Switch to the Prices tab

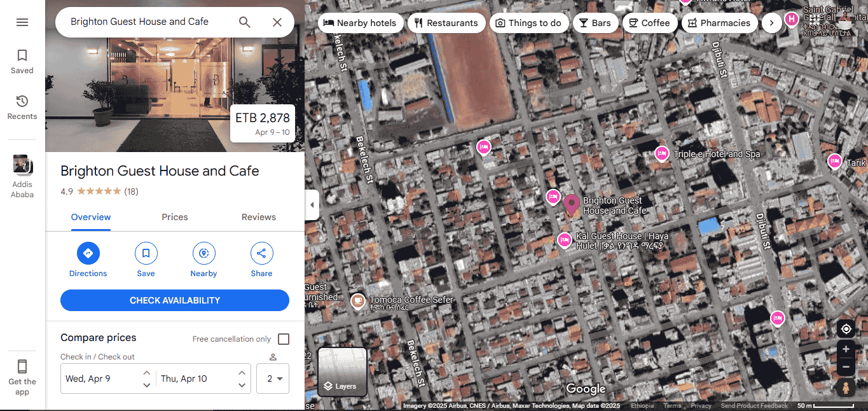(x=175, y=217)
